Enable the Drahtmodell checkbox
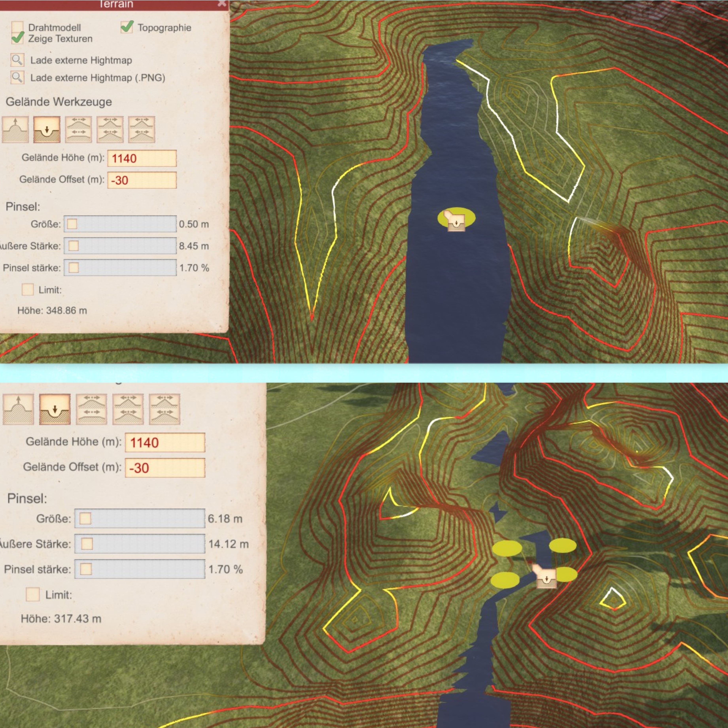Image resolution: width=728 pixels, height=728 pixels. pos(17,27)
